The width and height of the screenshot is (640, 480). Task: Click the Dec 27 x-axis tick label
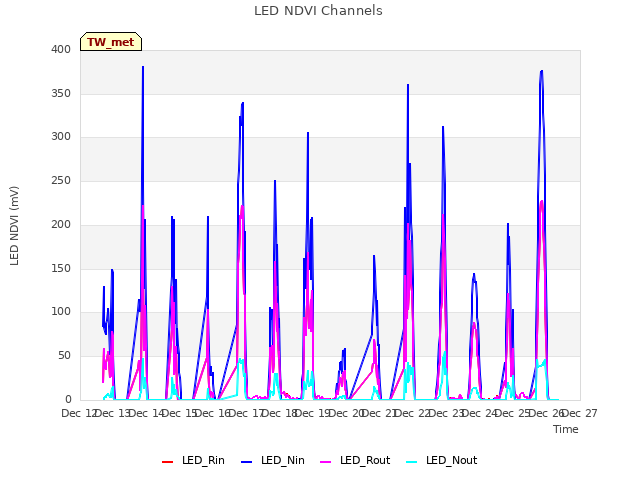[580, 413]
